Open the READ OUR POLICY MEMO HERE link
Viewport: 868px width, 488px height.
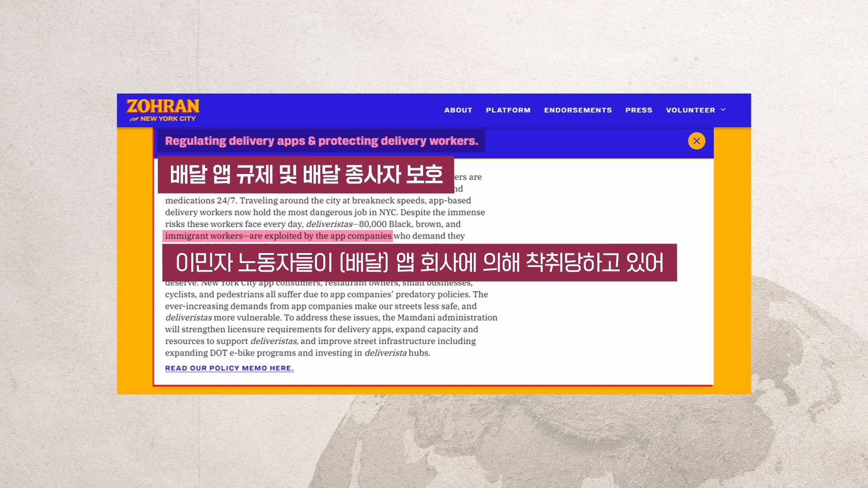(229, 368)
